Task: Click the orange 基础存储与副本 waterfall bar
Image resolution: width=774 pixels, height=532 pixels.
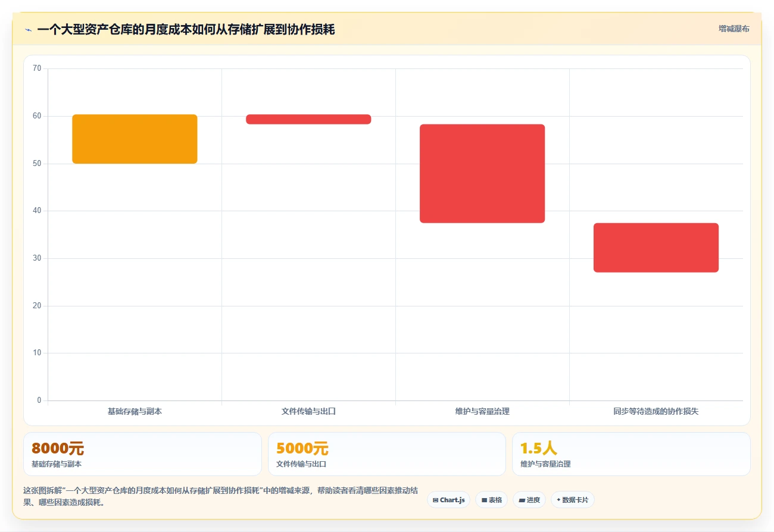Action: tap(135, 139)
